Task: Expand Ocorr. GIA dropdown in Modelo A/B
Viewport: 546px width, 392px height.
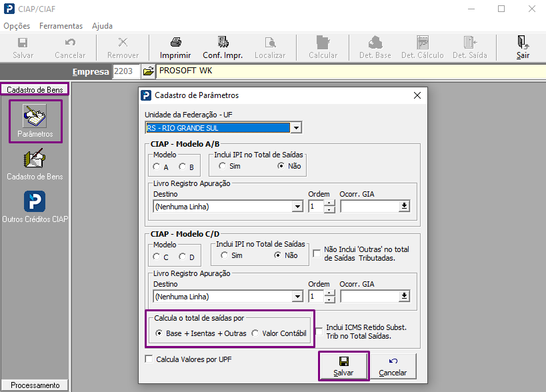Action: [404, 206]
